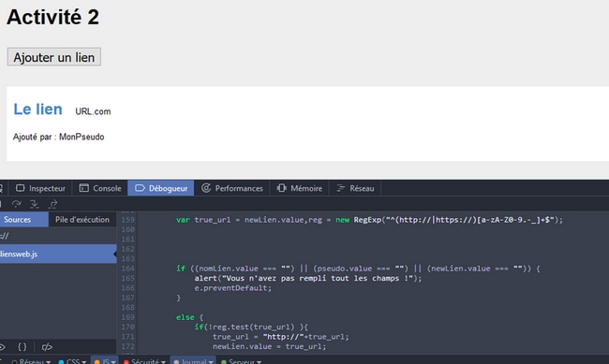
Task: Expand the Sécurité filter dropdown
Action: 144,361
